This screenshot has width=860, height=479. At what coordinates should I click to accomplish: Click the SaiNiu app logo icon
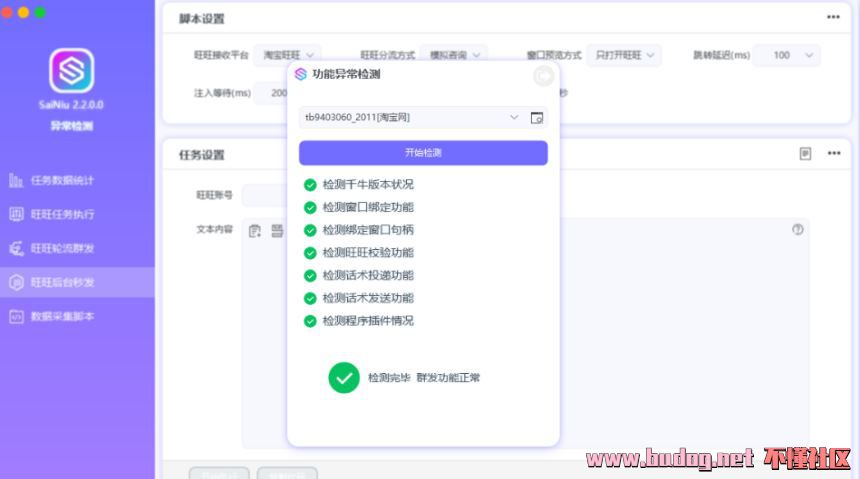(x=71, y=70)
